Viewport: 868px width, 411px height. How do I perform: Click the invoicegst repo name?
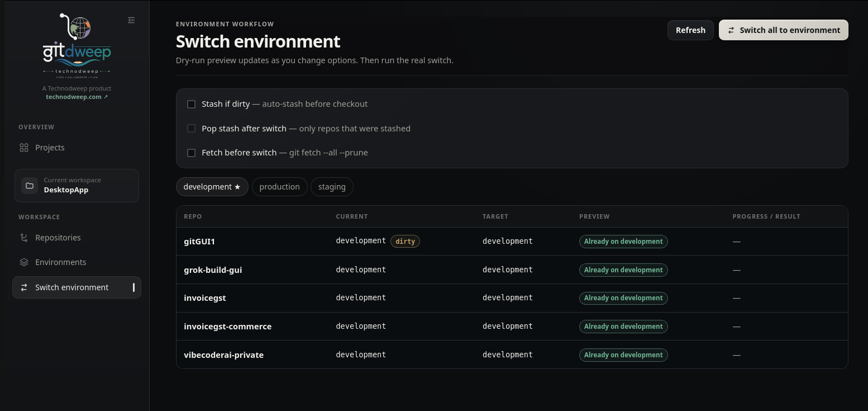pos(205,298)
